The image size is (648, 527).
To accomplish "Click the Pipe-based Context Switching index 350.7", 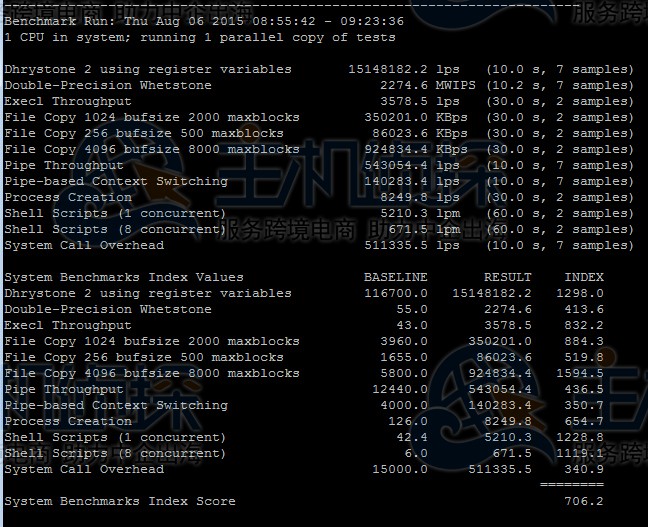I will [x=583, y=405].
